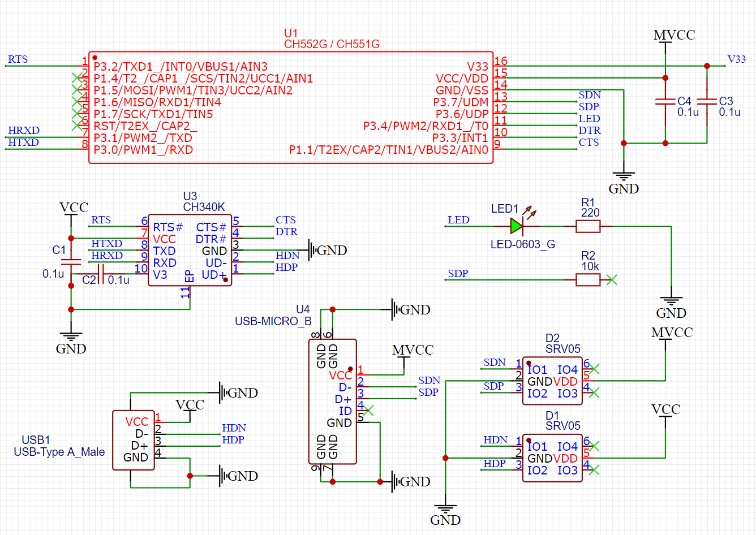
Task: Click the SDN net label on U4 D- pin
Action: coord(429,380)
